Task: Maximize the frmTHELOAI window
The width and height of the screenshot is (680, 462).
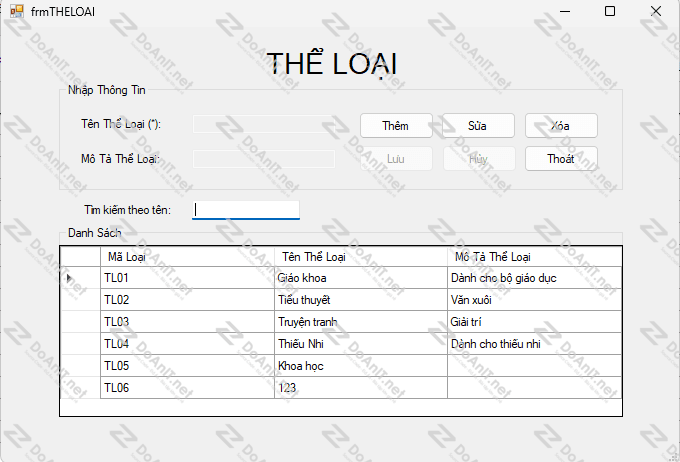Action: (610, 11)
